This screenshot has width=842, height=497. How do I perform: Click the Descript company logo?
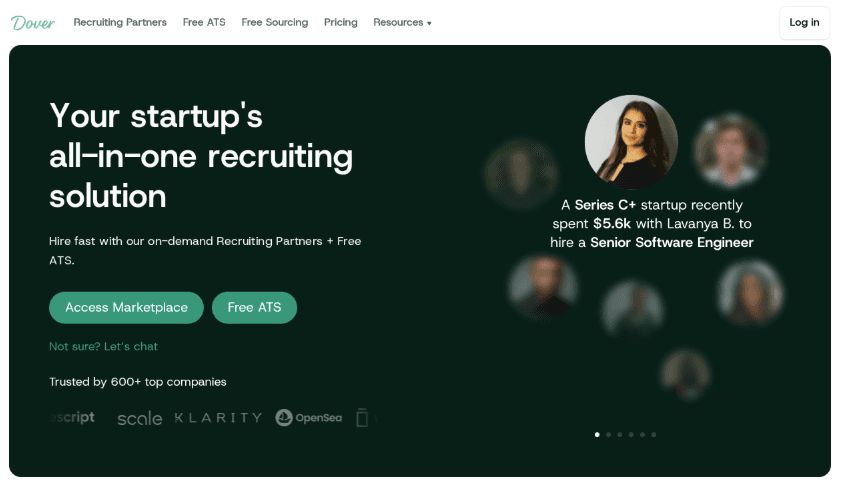73,417
